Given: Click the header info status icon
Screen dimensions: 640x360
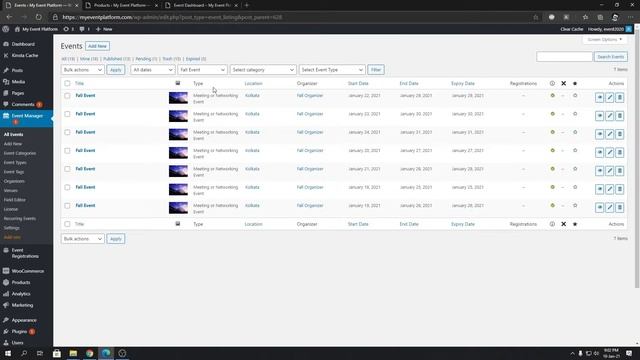Looking at the screenshot, I should click(552, 83).
